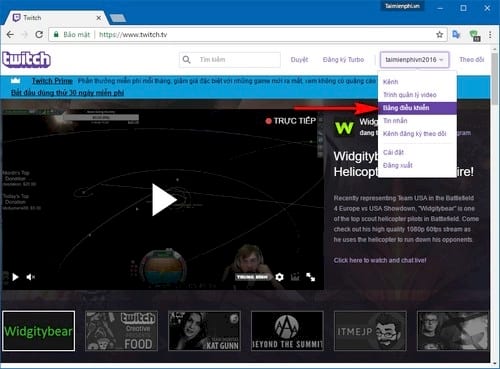Click the Duyệt navigation link
The height and width of the screenshot is (369, 500).
(299, 60)
